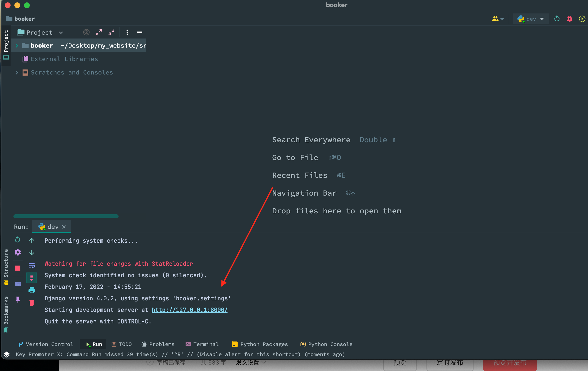Image resolution: width=588 pixels, height=371 pixels.
Task: Hide the Project tool window
Action: [x=140, y=32]
